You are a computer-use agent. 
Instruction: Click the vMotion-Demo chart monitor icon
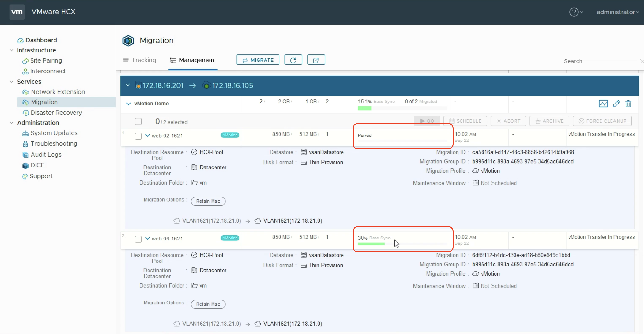pos(603,104)
